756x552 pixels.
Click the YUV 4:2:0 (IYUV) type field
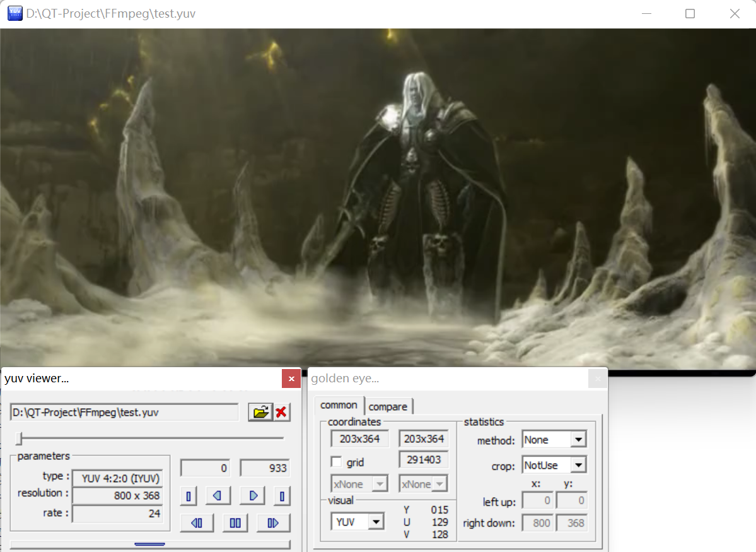pos(118,478)
